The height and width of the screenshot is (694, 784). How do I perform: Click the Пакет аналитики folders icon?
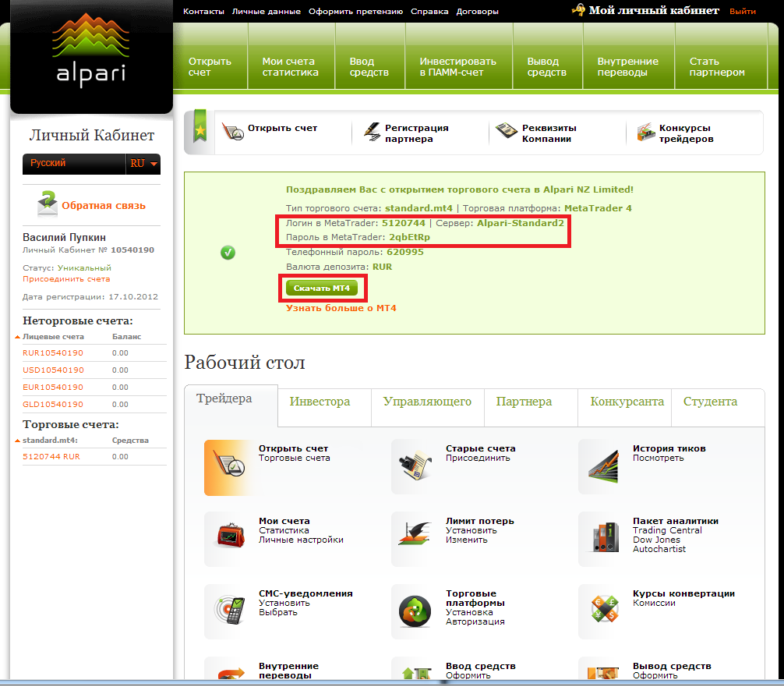pyautogui.click(x=603, y=537)
